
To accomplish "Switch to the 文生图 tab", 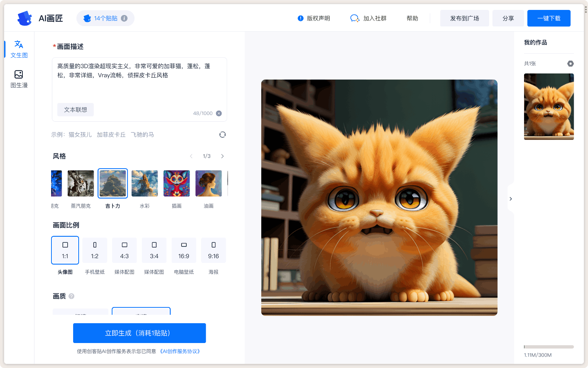I will point(19,49).
